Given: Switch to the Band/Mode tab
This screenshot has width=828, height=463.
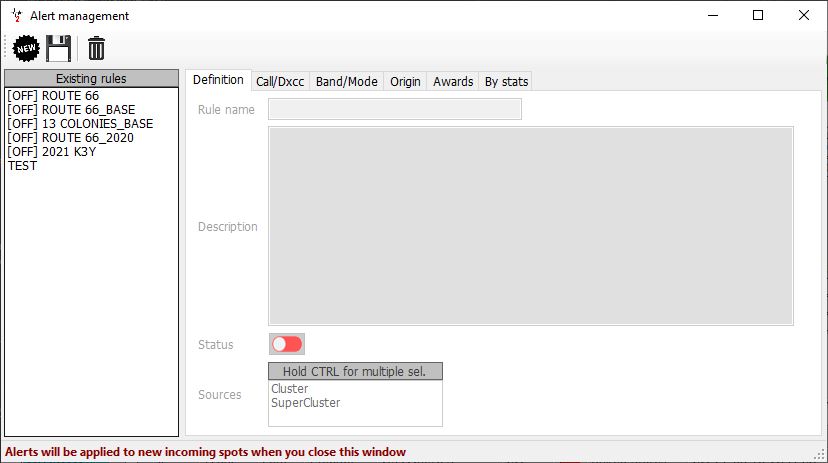Looking at the screenshot, I should [346, 82].
